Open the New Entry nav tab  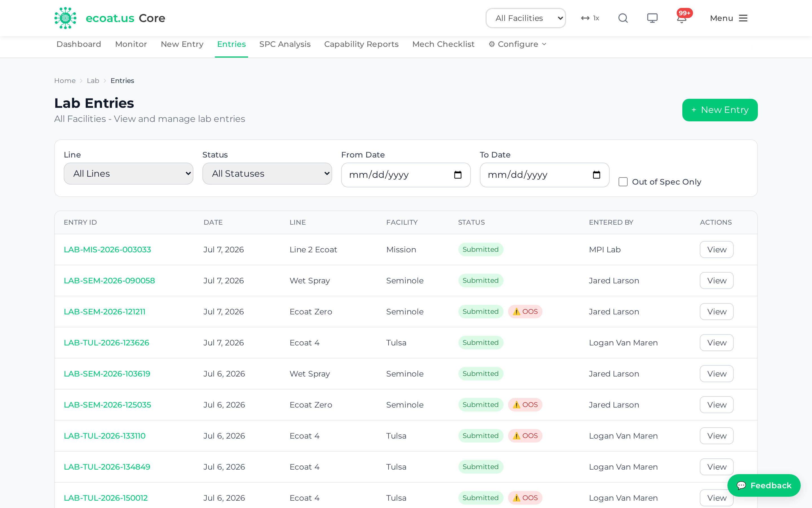pyautogui.click(x=182, y=44)
